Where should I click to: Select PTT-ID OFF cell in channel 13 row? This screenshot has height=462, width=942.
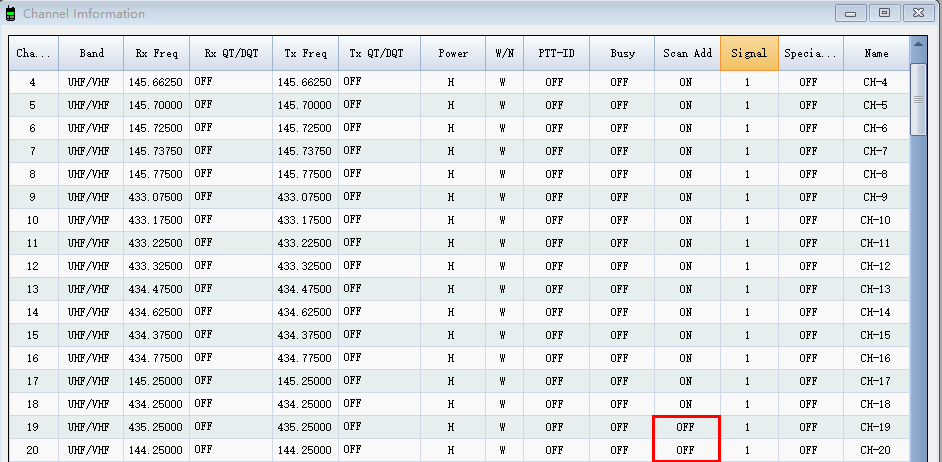point(556,289)
